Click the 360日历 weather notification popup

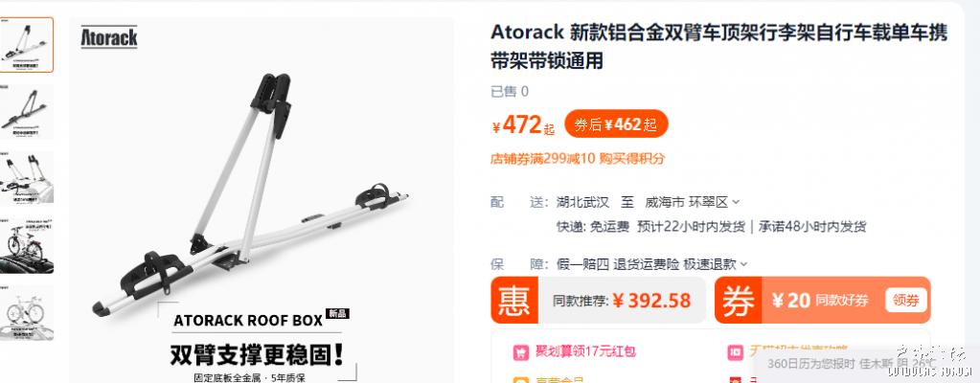point(866,364)
